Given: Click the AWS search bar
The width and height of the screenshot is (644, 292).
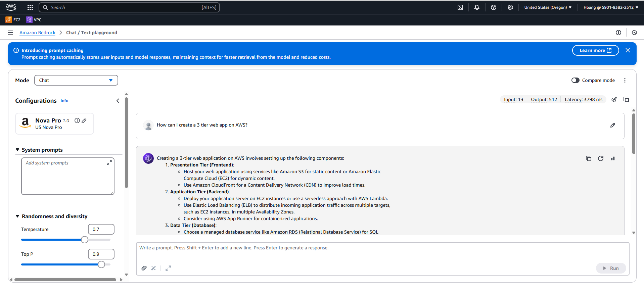Looking at the screenshot, I should tap(129, 7).
